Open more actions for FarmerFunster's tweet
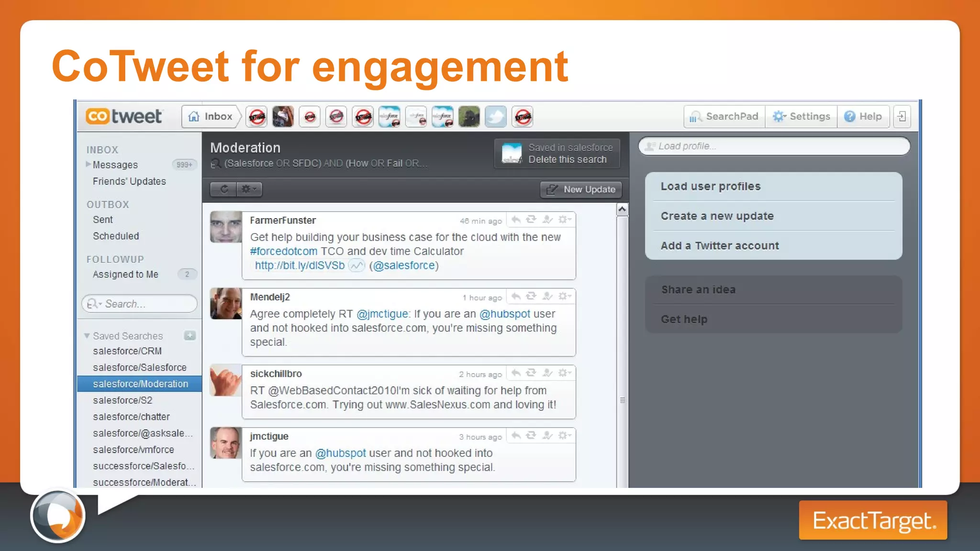Image resolution: width=980 pixels, height=551 pixels. click(565, 220)
